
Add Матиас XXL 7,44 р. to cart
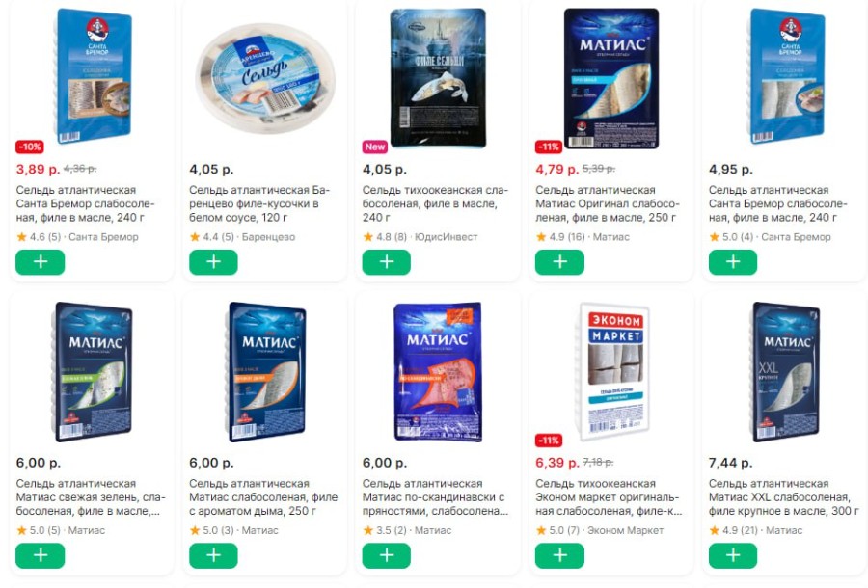coord(732,555)
